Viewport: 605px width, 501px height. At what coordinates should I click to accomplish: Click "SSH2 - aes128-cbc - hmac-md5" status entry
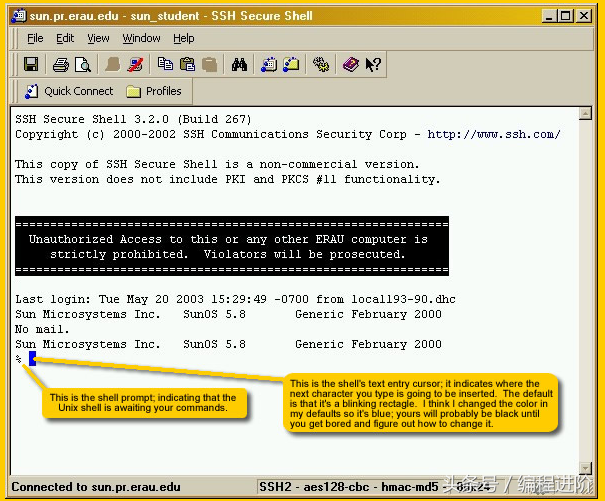pos(348,487)
